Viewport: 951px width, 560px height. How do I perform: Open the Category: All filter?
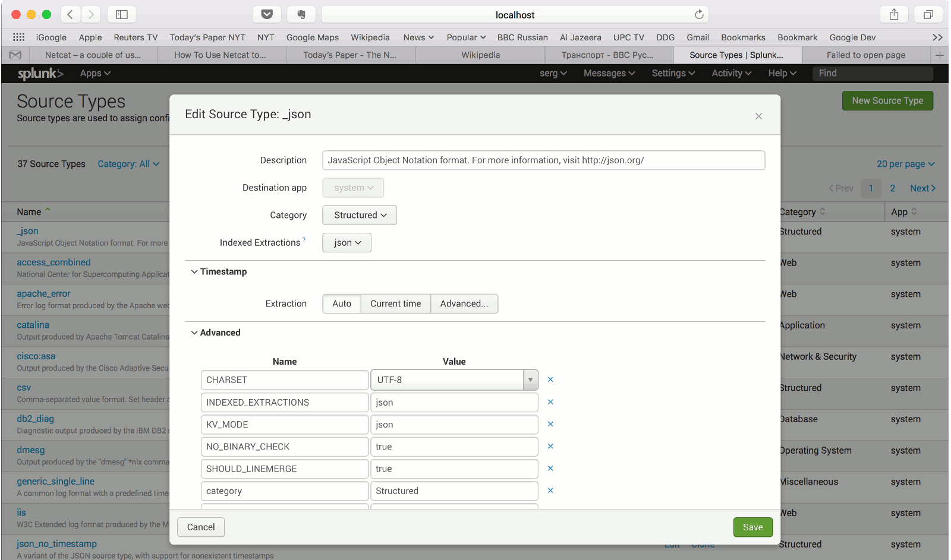128,164
